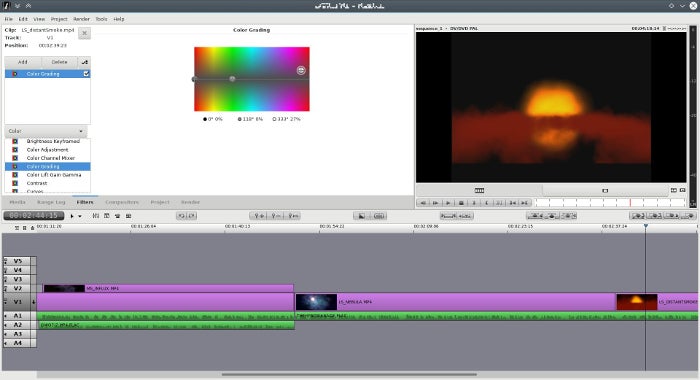Select the shadows band 0° 0% radio
Image resolution: width=700 pixels, height=380 pixels.
pyautogui.click(x=205, y=119)
